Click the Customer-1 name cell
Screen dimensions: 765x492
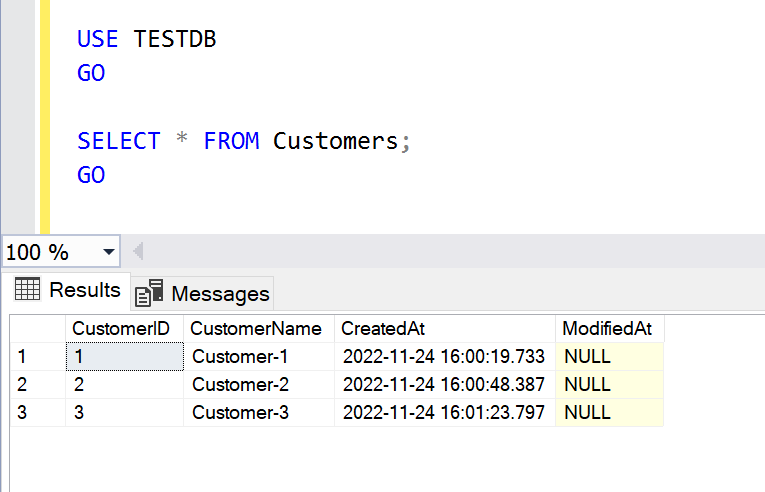click(x=240, y=356)
